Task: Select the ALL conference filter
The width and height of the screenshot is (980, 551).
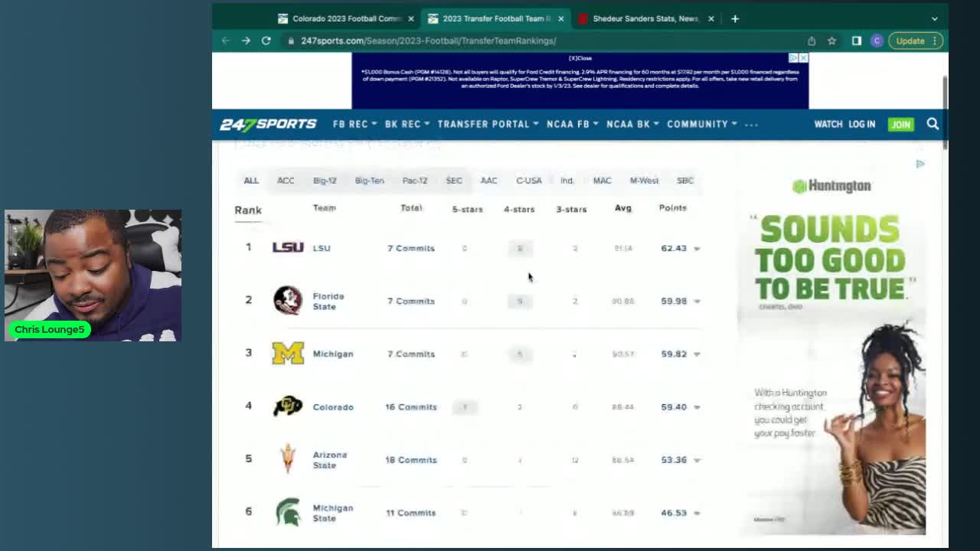Action: click(x=251, y=181)
